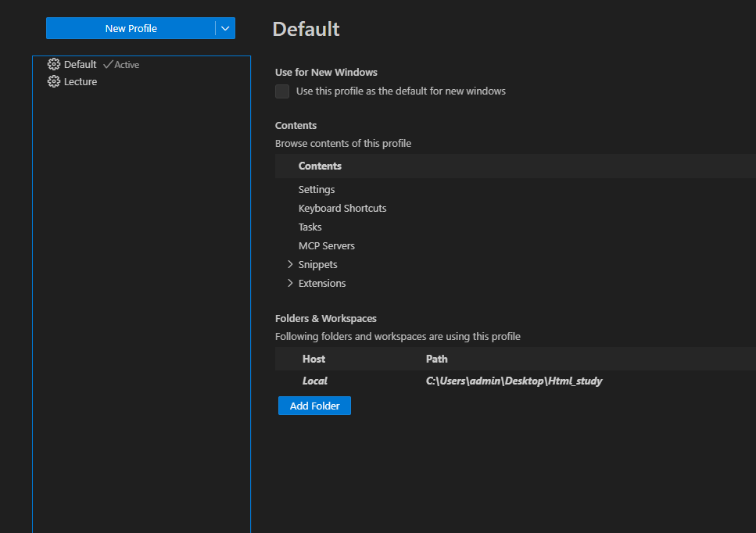The image size is (756, 533).
Task: Click the Active checkmark icon next to Default
Action: click(108, 65)
